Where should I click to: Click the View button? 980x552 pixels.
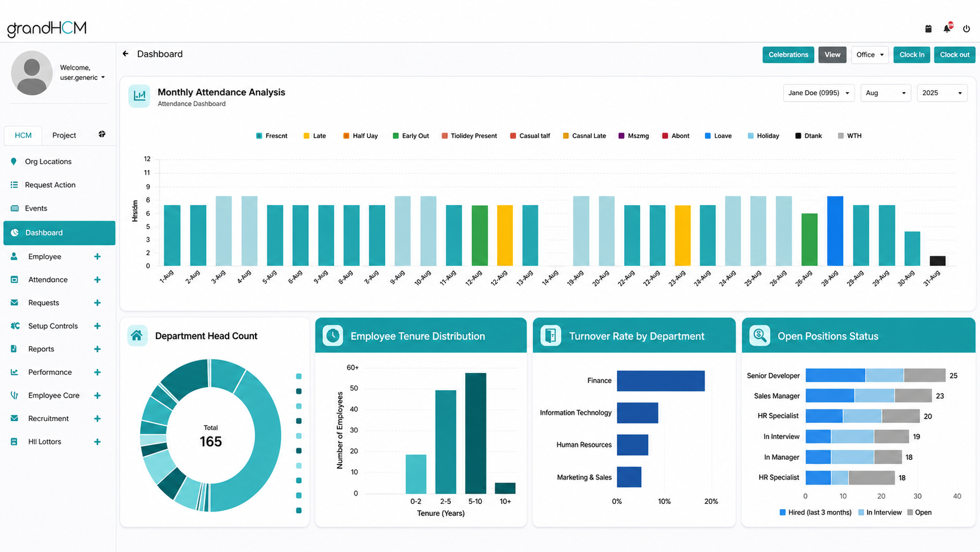(x=832, y=55)
